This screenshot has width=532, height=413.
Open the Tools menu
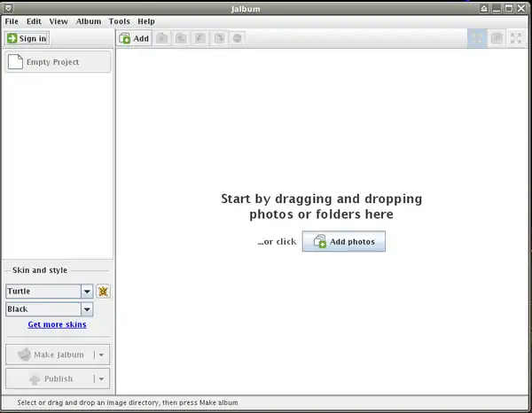[x=119, y=20]
